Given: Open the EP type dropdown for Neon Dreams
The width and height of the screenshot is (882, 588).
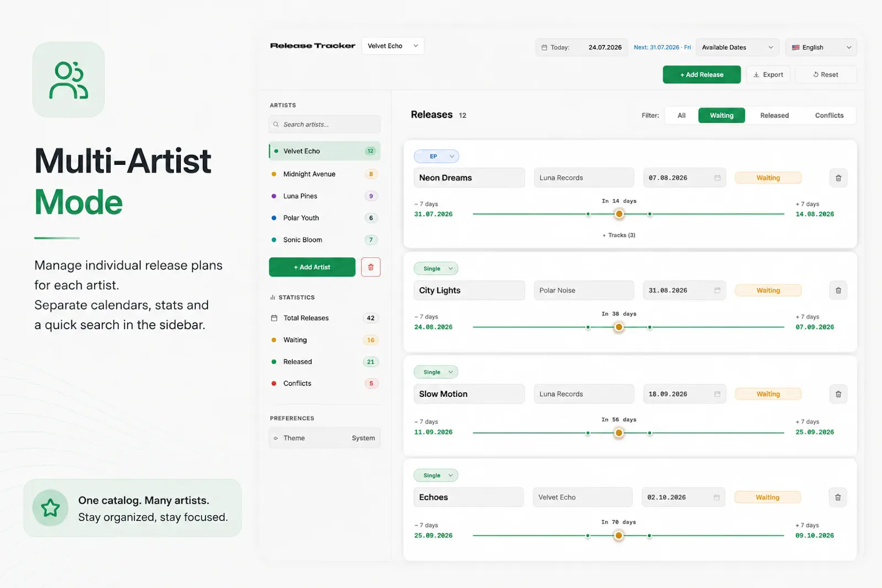Looking at the screenshot, I should (x=436, y=157).
